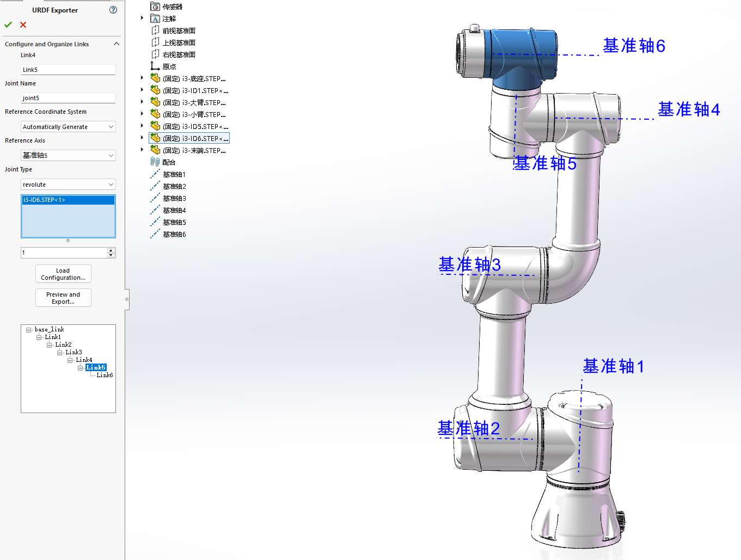Open Joint Type dropdown showing revolute
The image size is (741, 560).
tap(68, 184)
